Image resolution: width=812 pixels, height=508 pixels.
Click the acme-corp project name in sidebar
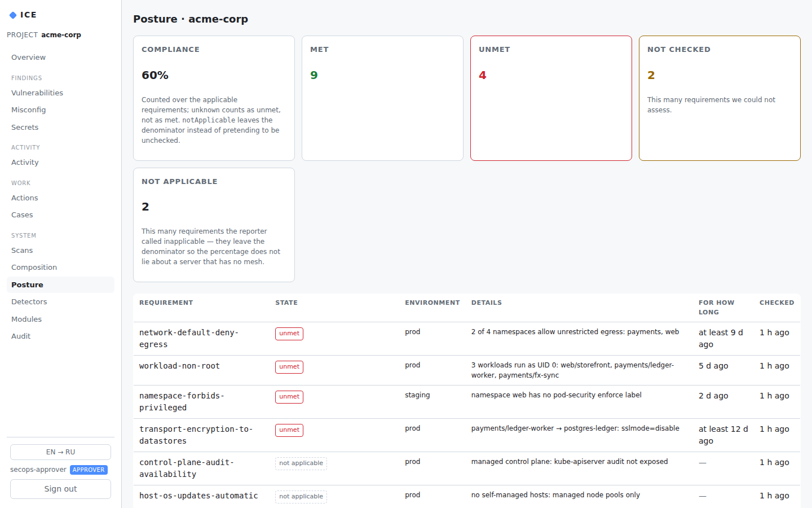click(x=61, y=35)
